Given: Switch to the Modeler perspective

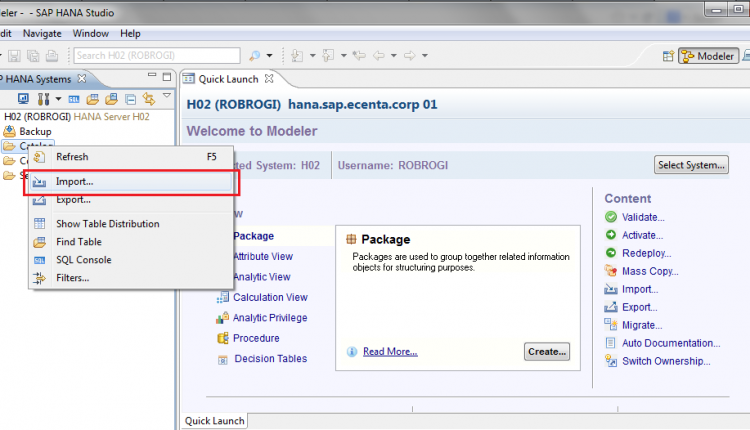Looking at the screenshot, I should click(x=708, y=56).
